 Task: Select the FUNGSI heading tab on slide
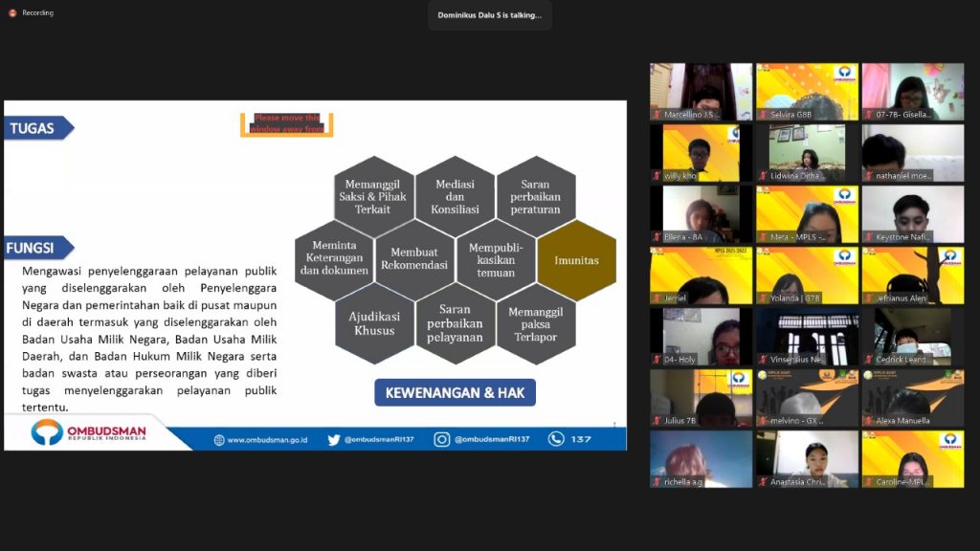coord(36,248)
